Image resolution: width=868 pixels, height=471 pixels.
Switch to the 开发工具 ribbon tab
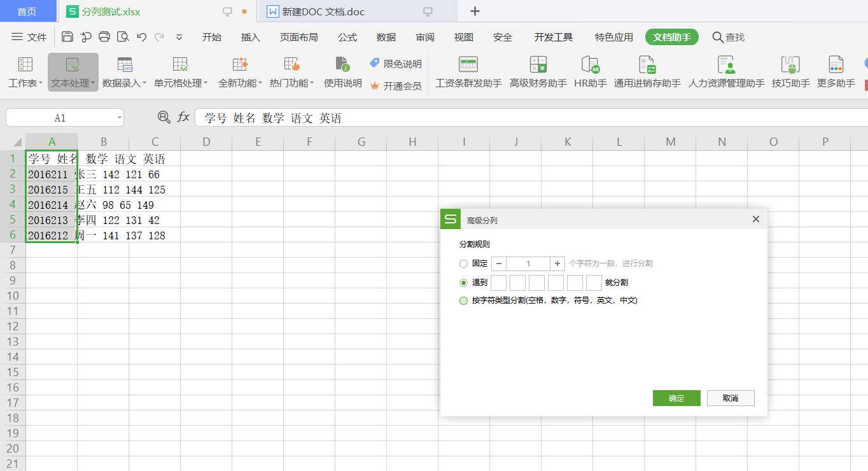click(554, 37)
